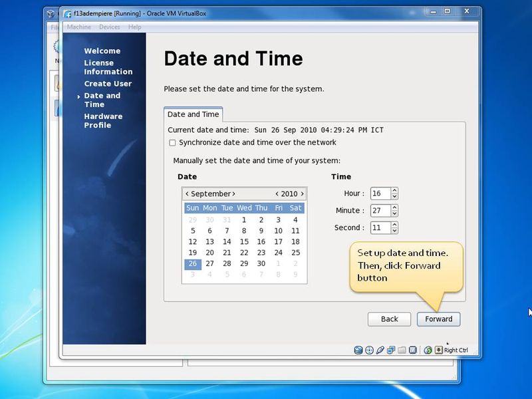532x399 pixels.
Task: Click Create User step in sidebar
Action: 108,84
